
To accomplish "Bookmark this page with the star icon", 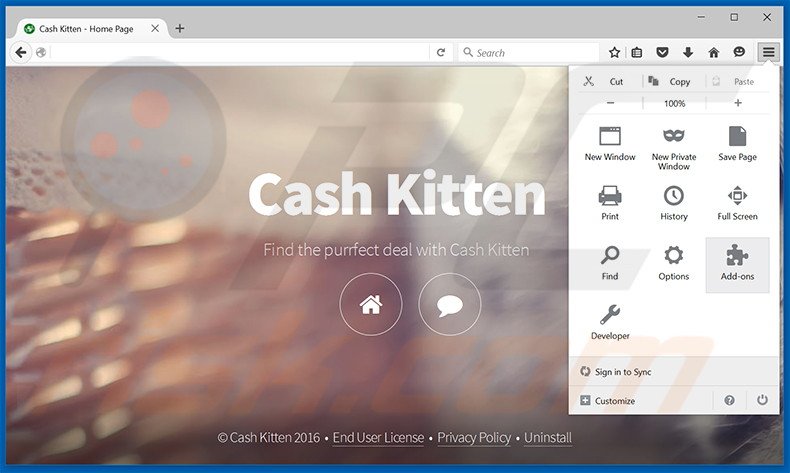I will (x=614, y=52).
